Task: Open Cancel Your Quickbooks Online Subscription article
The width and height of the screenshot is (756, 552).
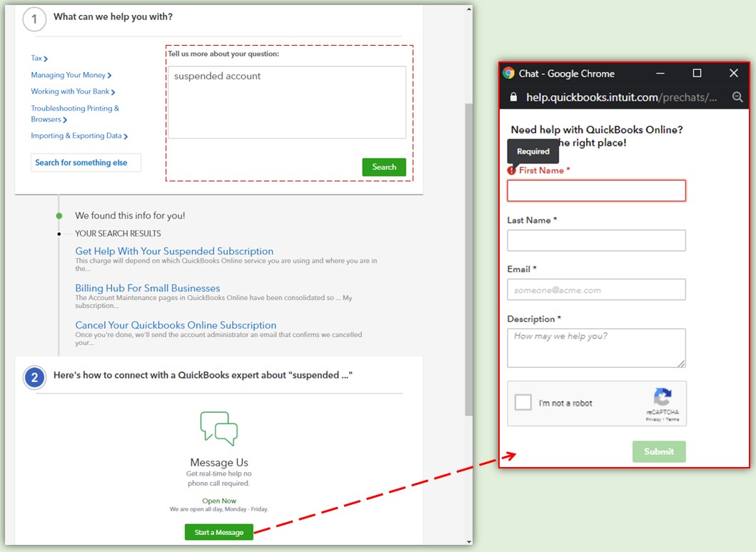Action: coord(176,325)
